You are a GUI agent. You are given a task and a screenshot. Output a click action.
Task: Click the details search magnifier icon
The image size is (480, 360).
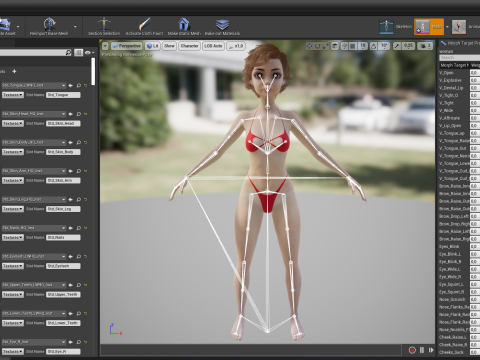tap(68, 53)
